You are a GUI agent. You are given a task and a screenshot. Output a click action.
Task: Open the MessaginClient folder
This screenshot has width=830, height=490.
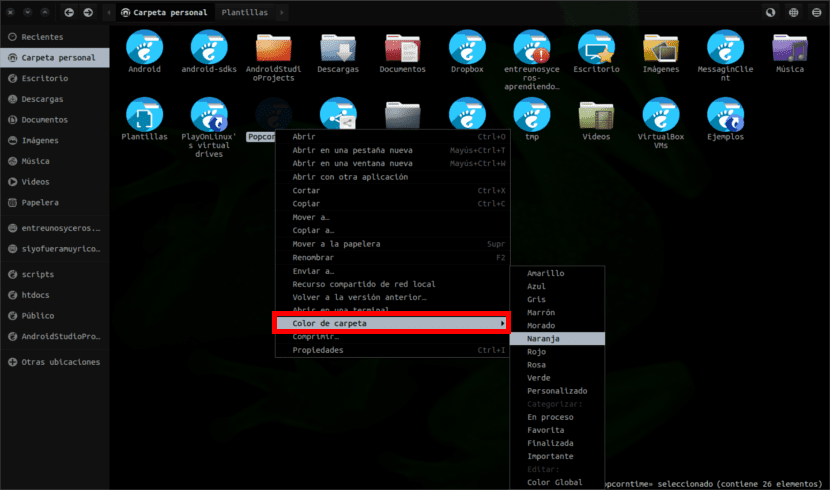725,48
